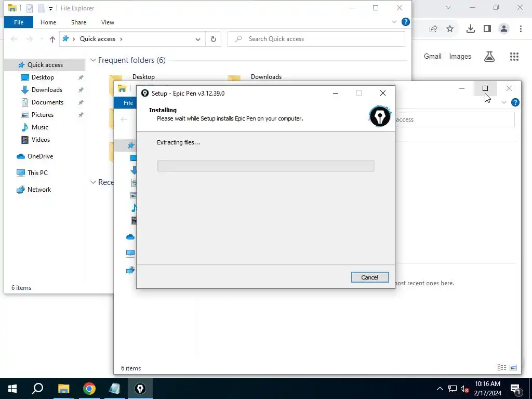Switch to File Explorer on taskbar
The height and width of the screenshot is (399, 532).
point(63,389)
